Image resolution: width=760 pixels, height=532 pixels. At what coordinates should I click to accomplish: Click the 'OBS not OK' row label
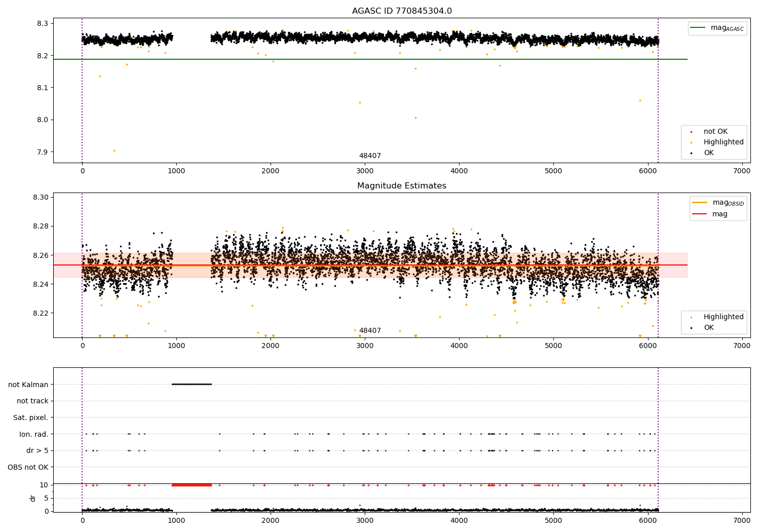point(28,467)
